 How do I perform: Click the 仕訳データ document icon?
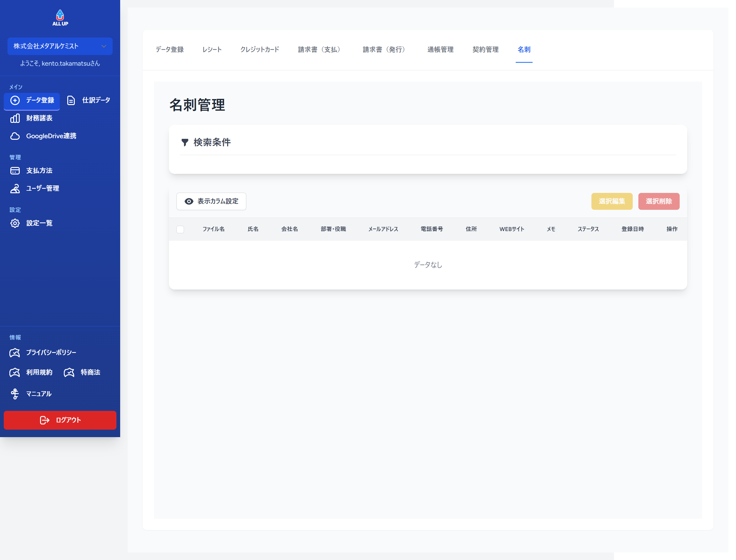[x=71, y=100]
